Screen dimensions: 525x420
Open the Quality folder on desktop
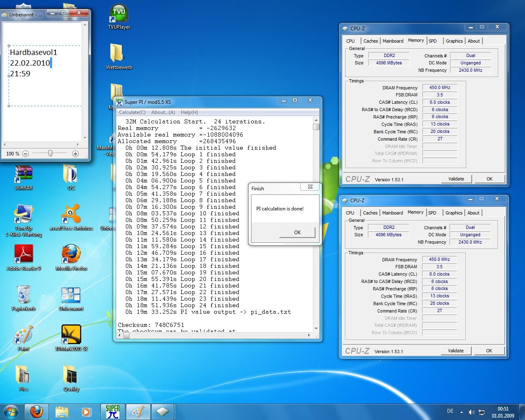[x=71, y=378]
